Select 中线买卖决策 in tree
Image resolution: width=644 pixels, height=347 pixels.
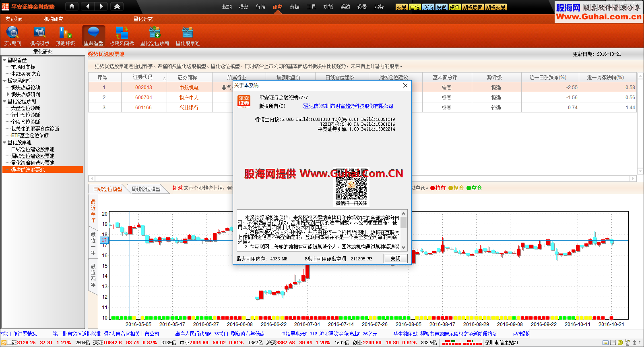point(25,74)
